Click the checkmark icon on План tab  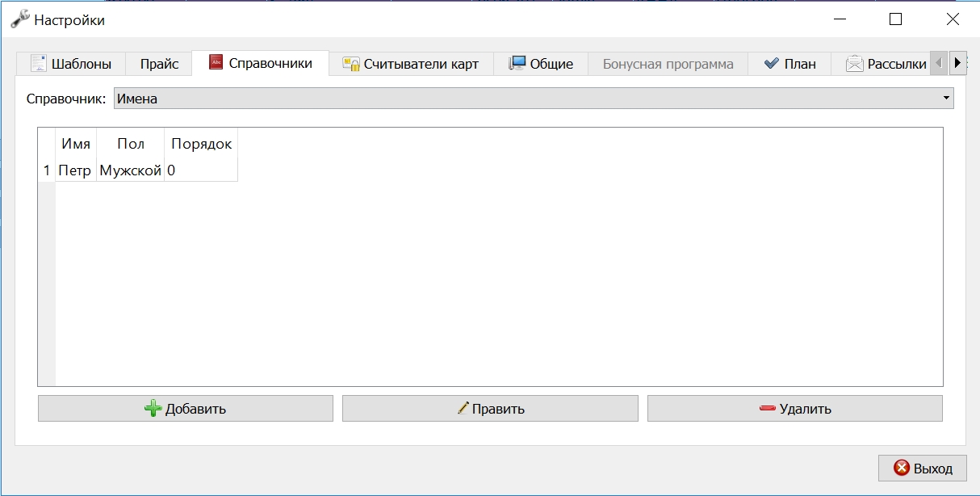[771, 64]
